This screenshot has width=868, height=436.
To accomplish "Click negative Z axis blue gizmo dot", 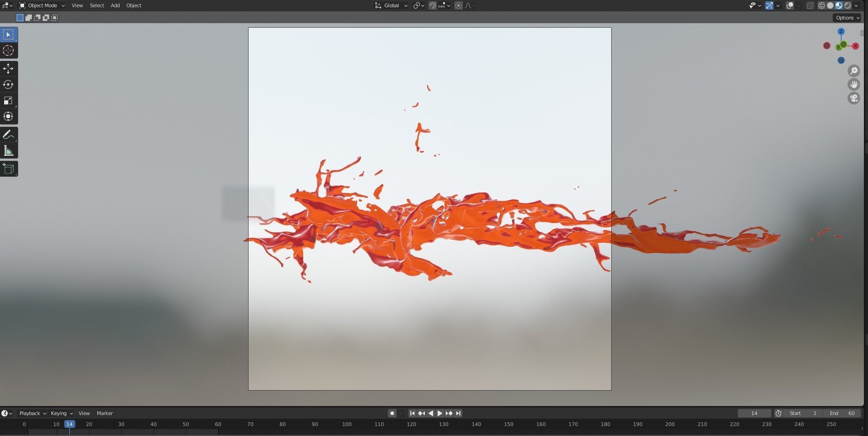I will (x=841, y=60).
